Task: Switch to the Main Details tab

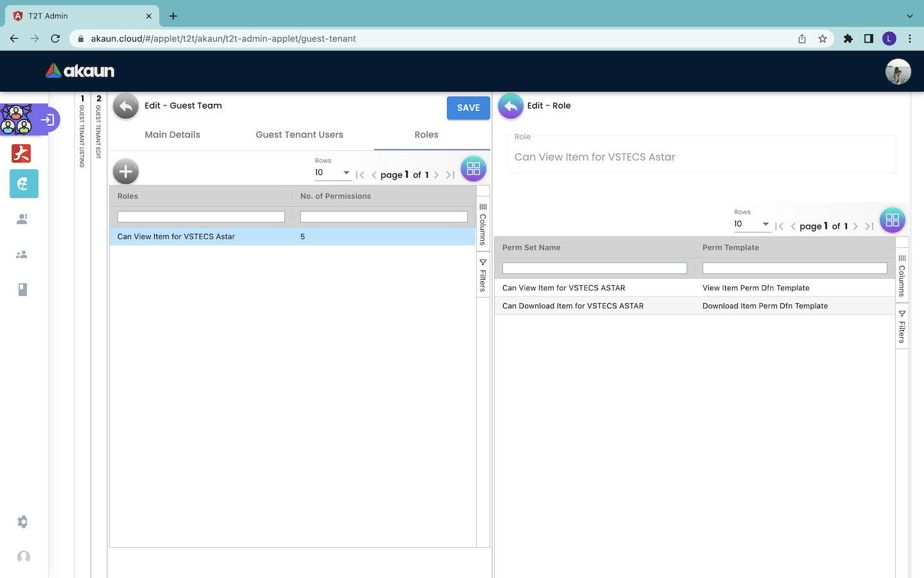Action: coord(172,135)
